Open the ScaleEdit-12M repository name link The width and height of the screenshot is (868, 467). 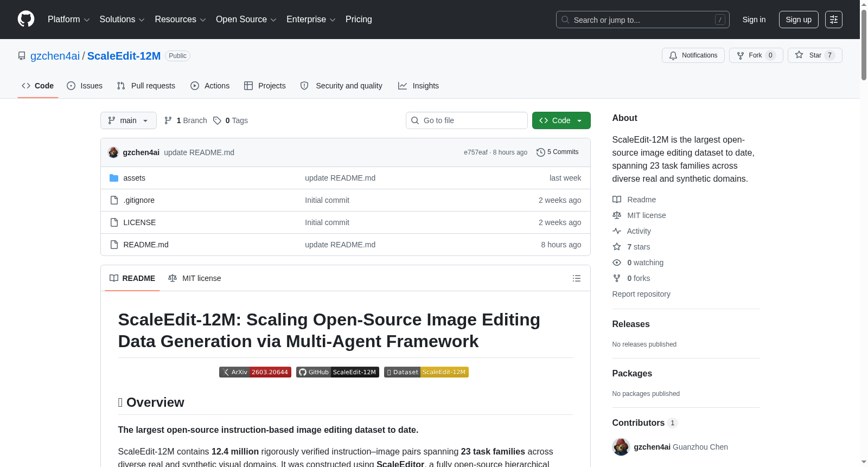[x=124, y=56]
